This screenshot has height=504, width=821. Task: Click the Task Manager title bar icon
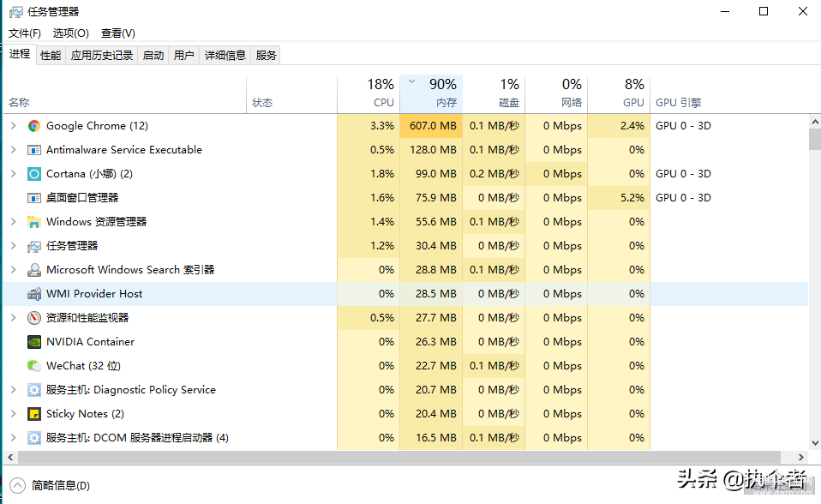[x=16, y=11]
